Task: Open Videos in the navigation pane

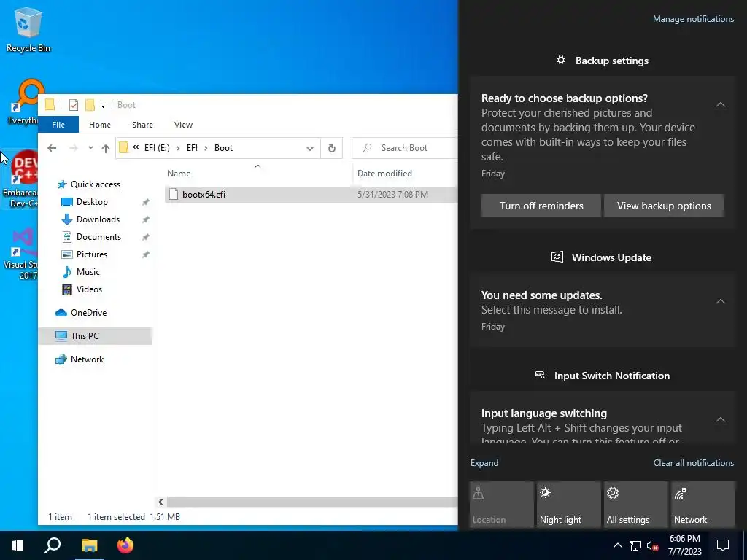Action: point(89,289)
